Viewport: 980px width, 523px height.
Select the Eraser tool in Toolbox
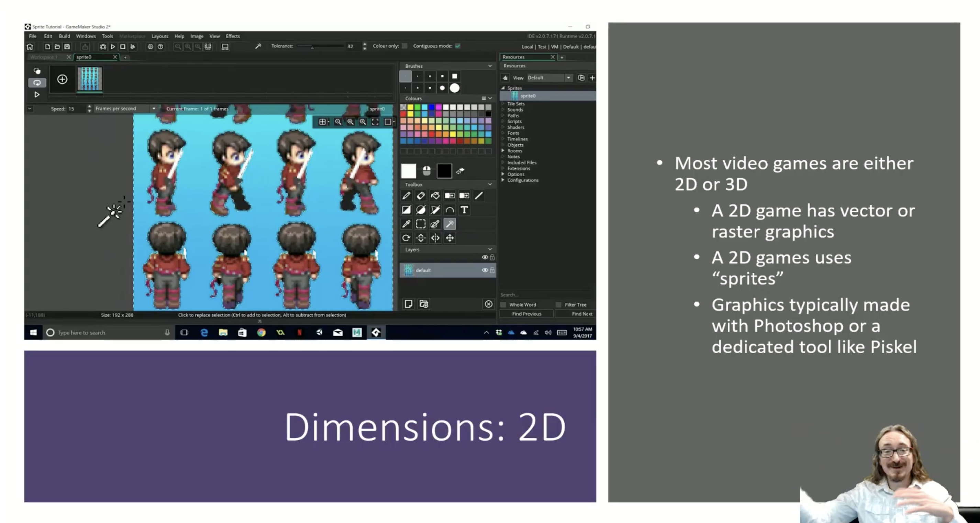tap(421, 196)
